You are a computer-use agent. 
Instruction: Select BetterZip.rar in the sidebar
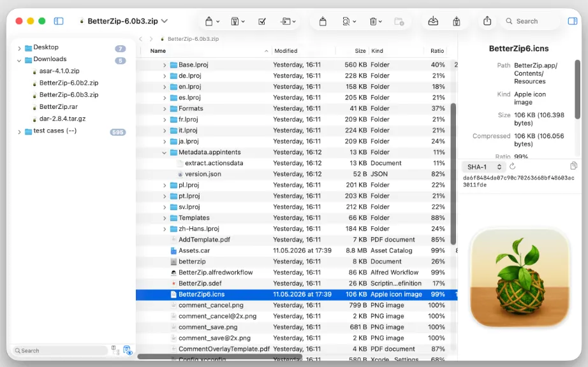pos(59,107)
